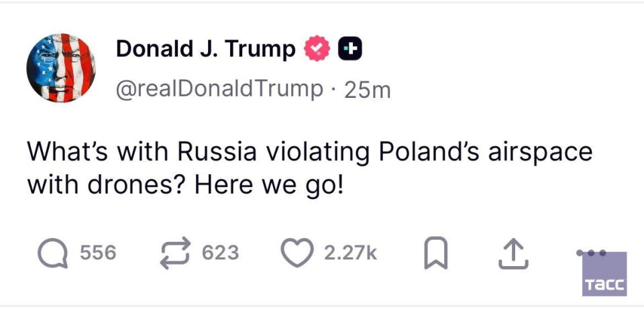This screenshot has height=309, width=644.
Task: Click the TASS watermark logo
Action: (604, 275)
